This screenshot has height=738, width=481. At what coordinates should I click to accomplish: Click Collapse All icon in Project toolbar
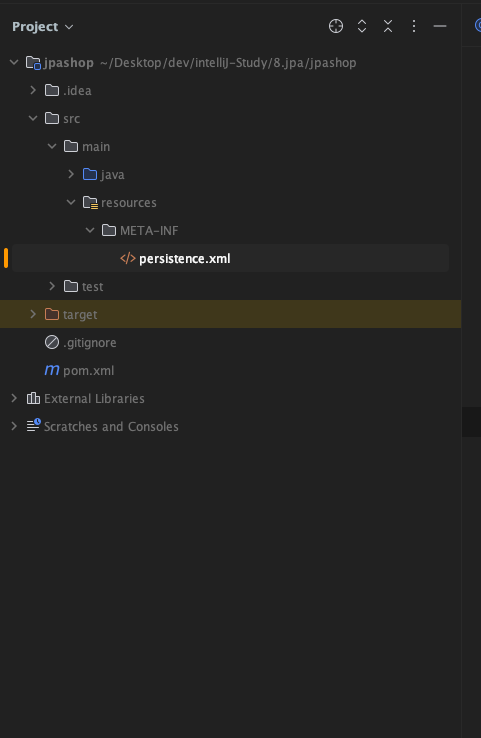pos(388,26)
